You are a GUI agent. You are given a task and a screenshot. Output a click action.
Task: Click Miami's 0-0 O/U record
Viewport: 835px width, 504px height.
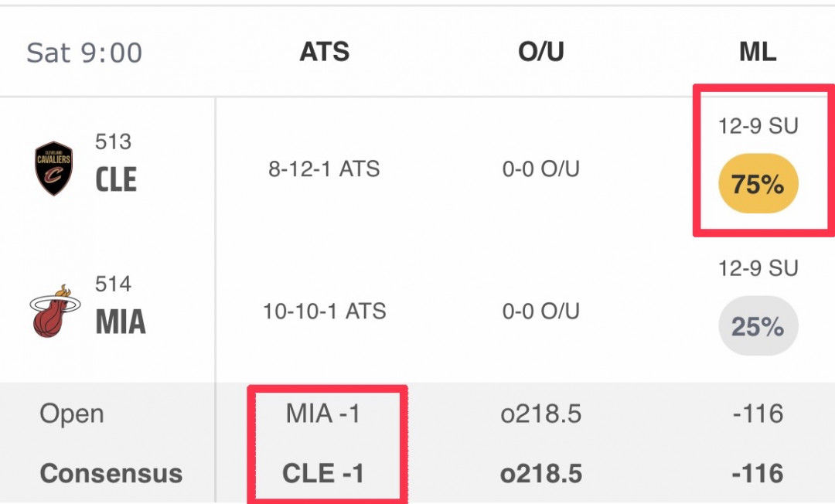(x=541, y=312)
